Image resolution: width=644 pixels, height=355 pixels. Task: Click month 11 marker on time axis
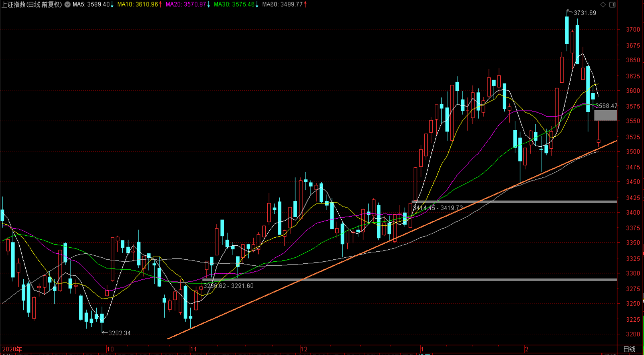tap(194, 349)
